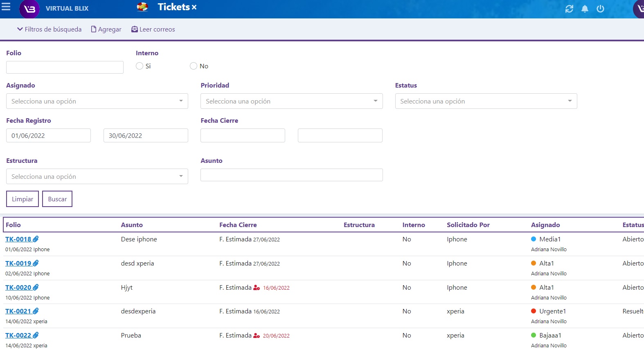Click the power logout icon

(x=600, y=9)
